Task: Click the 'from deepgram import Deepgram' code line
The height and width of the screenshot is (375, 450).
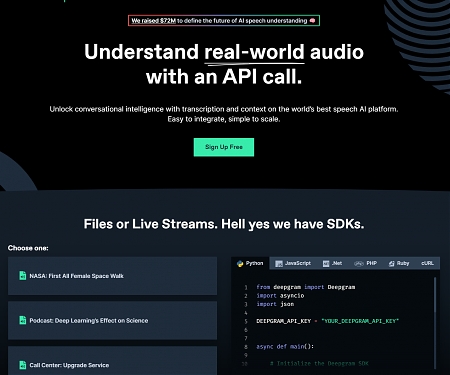Action: (x=306, y=287)
